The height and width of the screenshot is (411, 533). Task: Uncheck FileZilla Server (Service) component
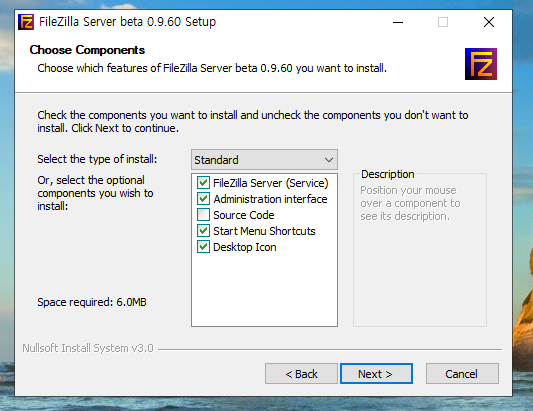203,183
